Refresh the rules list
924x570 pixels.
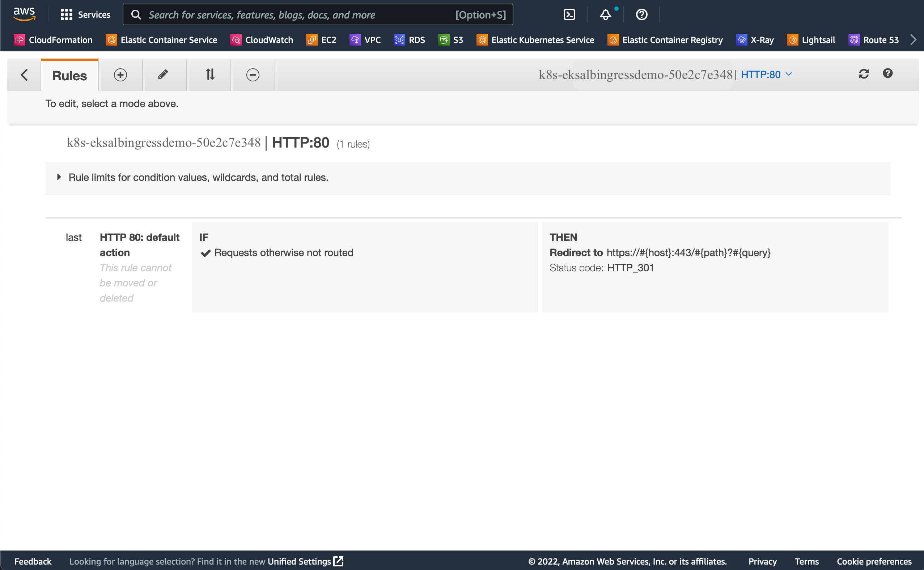863,74
